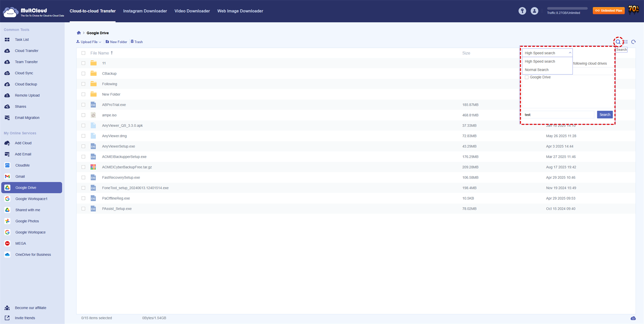The width and height of the screenshot is (644, 324).
Task: Click the search magnifier icon
Action: [x=618, y=42]
